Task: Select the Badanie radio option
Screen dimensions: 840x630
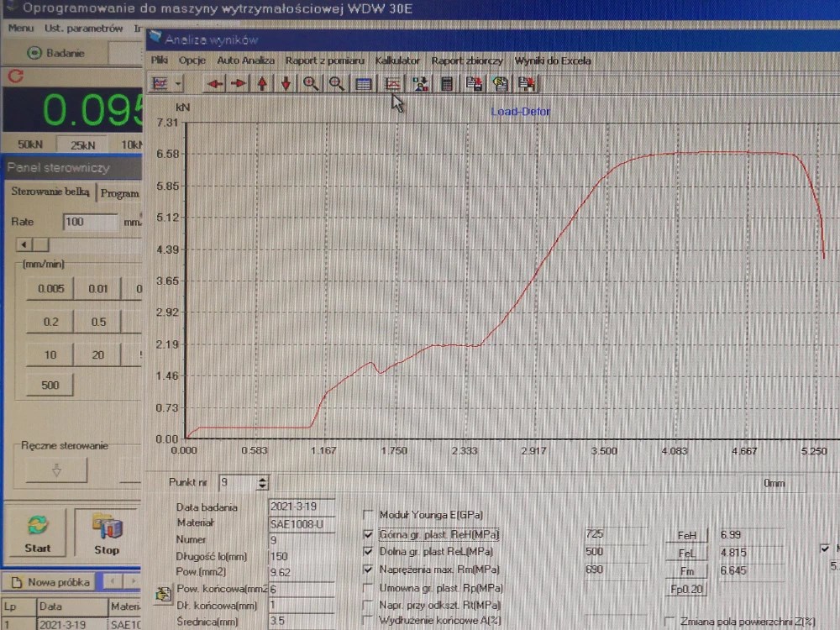Action: pos(34,53)
